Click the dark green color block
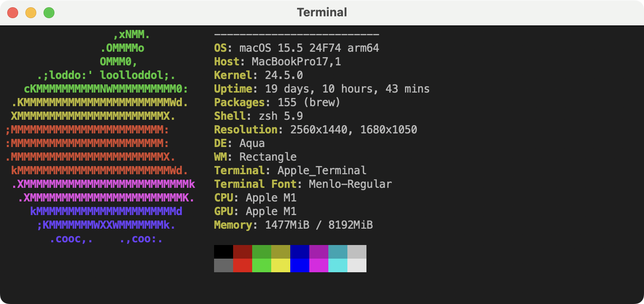The width and height of the screenshot is (644, 304). pos(262,252)
